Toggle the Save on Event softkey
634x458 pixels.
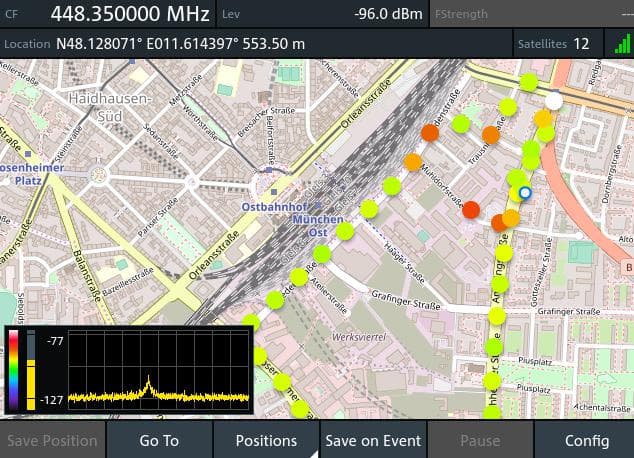click(x=374, y=440)
